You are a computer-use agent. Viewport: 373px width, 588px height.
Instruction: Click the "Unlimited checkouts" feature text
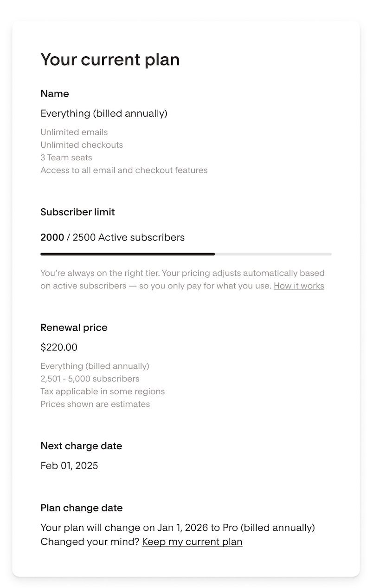(x=82, y=145)
